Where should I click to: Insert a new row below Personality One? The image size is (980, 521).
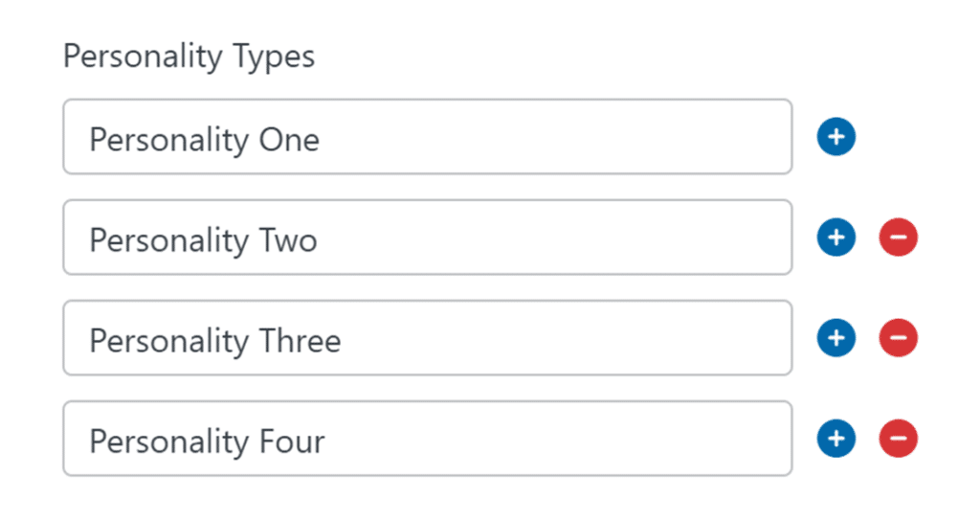pos(835,138)
